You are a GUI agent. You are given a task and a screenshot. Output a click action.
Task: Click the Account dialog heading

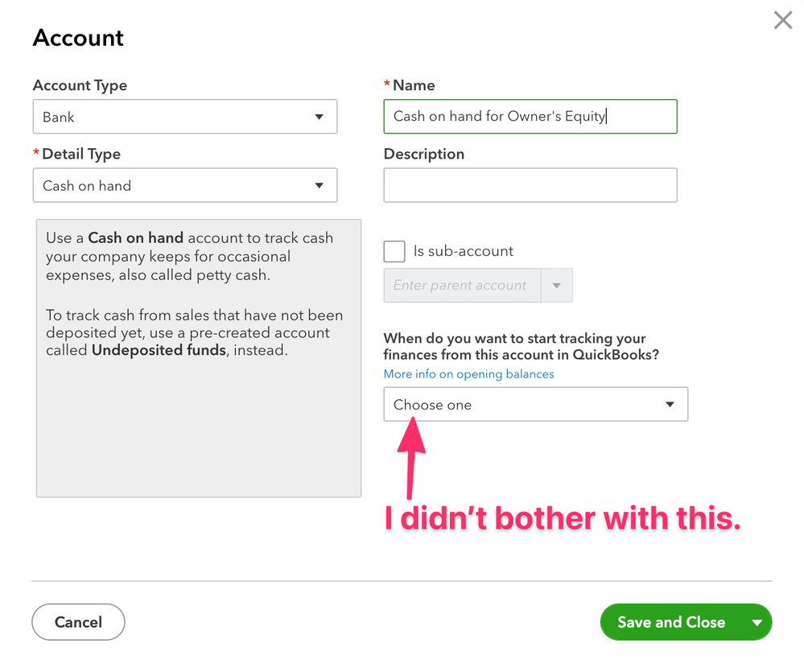(x=78, y=38)
